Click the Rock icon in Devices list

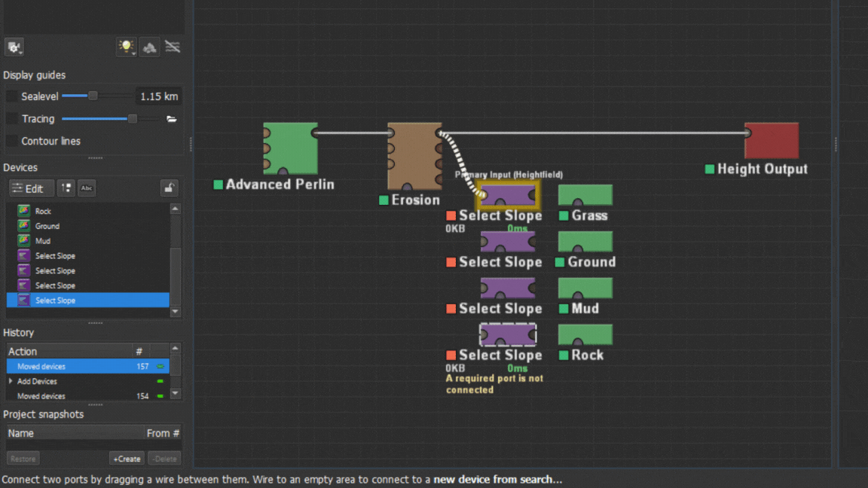(23, 211)
